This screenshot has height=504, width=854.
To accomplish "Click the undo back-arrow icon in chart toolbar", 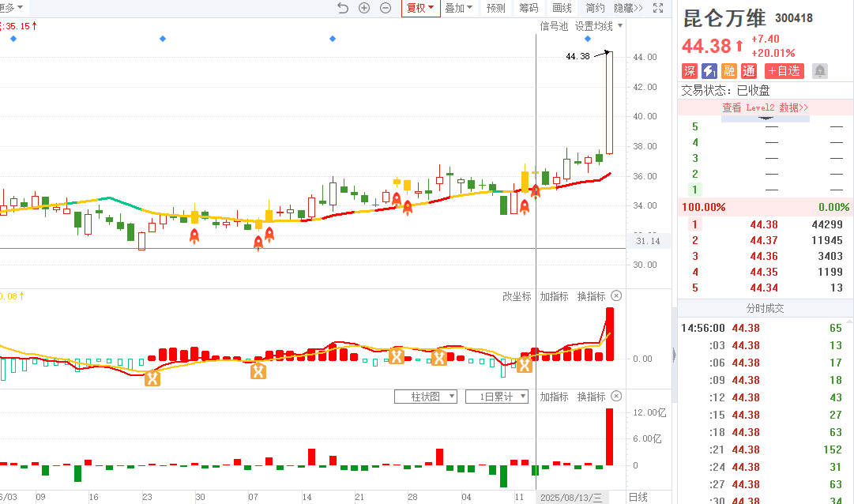I will pos(343,8).
